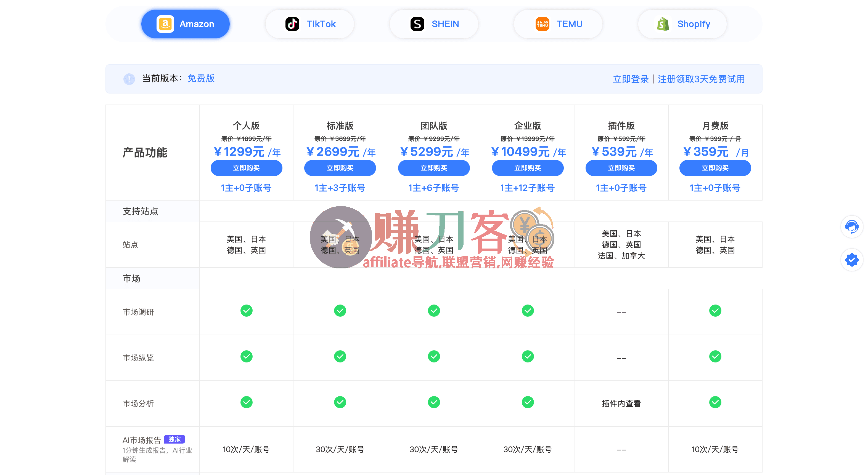Buy 企业版 with 立即购买 button
Viewport: 868px width, 475px height.
point(528,168)
